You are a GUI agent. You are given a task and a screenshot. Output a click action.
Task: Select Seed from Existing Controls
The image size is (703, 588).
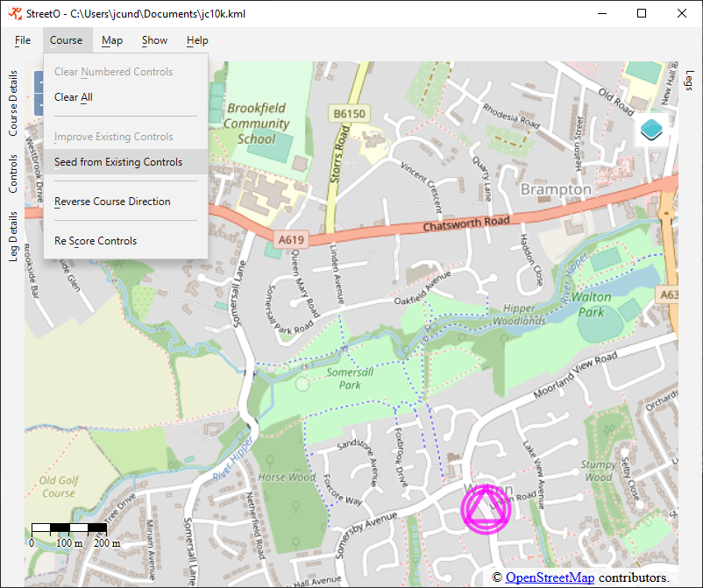pos(118,162)
